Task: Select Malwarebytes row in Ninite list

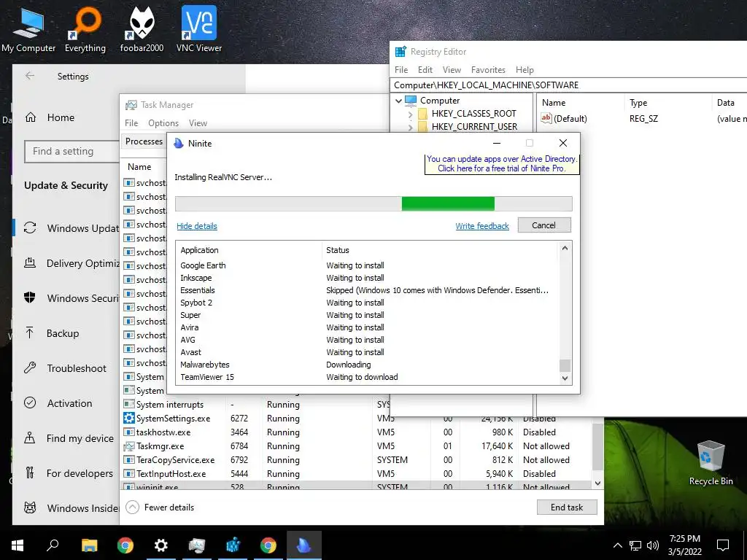Action: pos(367,365)
